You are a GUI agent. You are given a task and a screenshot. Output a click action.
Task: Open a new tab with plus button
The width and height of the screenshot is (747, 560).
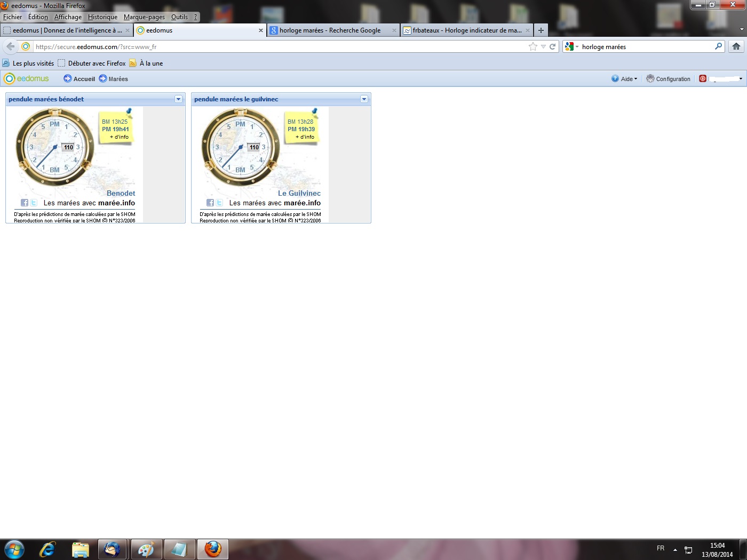pyautogui.click(x=541, y=30)
